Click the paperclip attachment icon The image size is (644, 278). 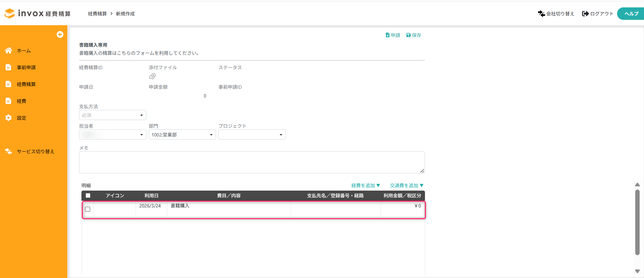click(152, 76)
